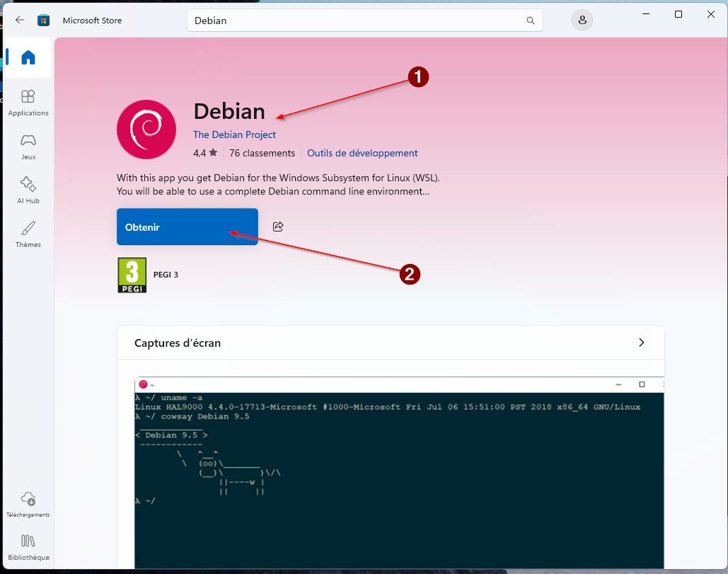The height and width of the screenshot is (574, 728).
Task: Minimize the Microsoft Store window
Action: (646, 14)
